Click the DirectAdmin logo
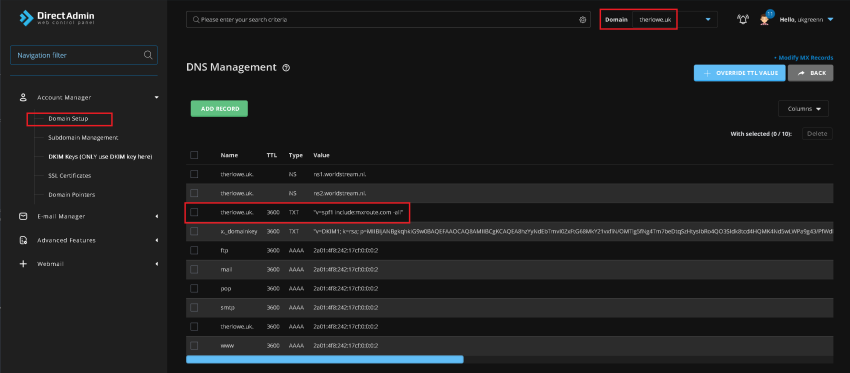 [x=57, y=18]
